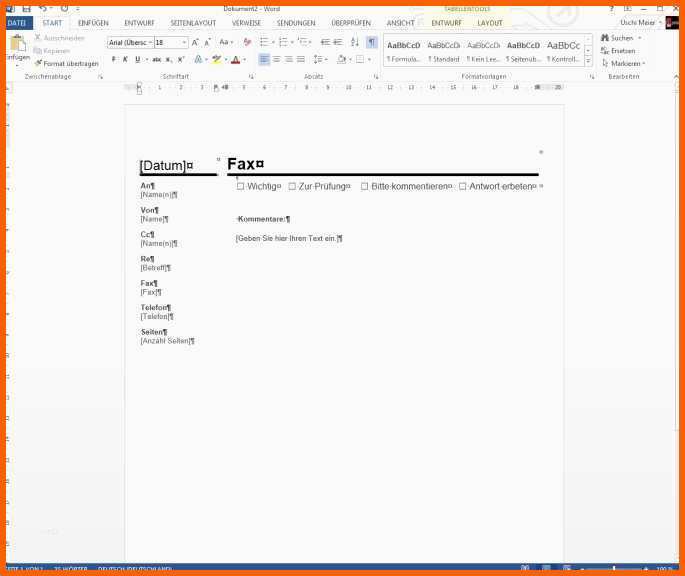This screenshot has width=685, height=576.
Task: Click the Bold formatting icon
Action: [x=114, y=59]
